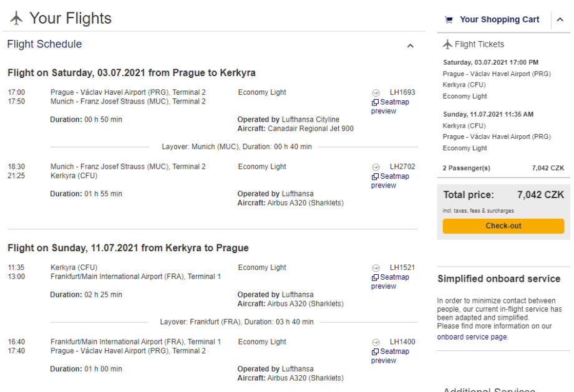Click the popup window icon for LH1693 seatmap

click(x=375, y=103)
